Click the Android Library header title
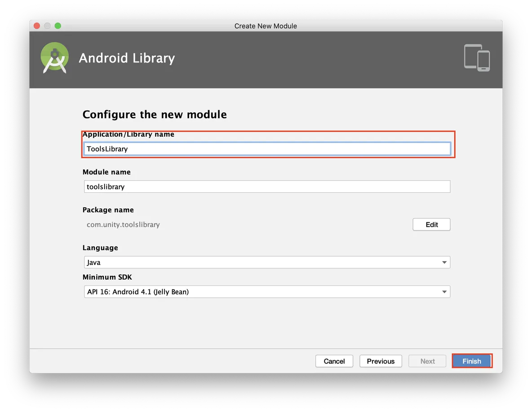This screenshot has width=532, height=412. click(127, 58)
